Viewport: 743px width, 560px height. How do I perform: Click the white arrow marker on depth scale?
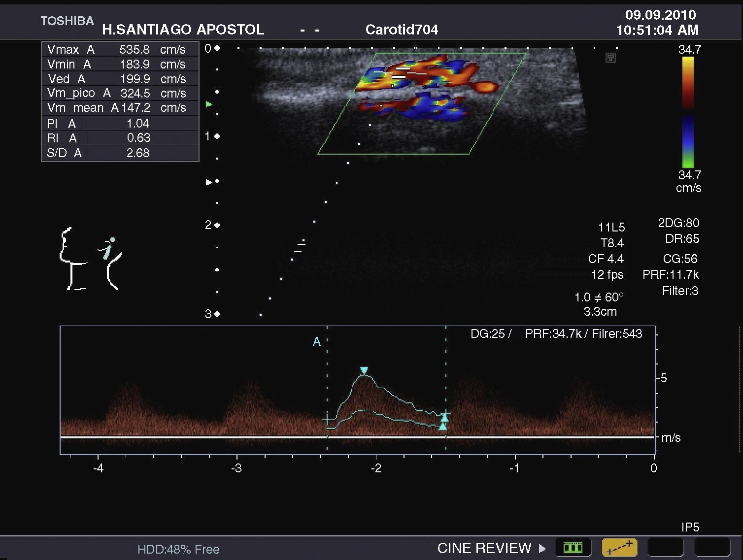point(208,182)
